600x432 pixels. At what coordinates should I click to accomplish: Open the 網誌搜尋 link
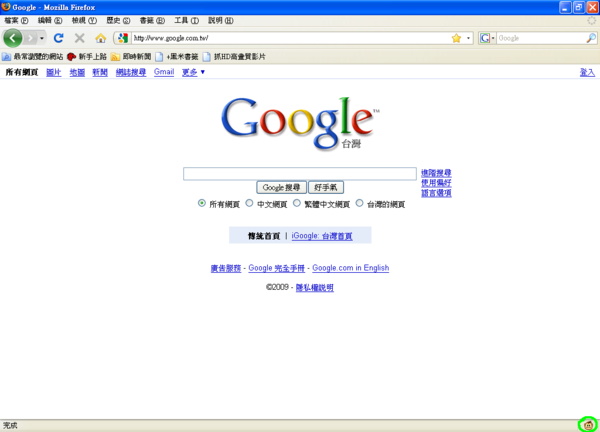131,72
